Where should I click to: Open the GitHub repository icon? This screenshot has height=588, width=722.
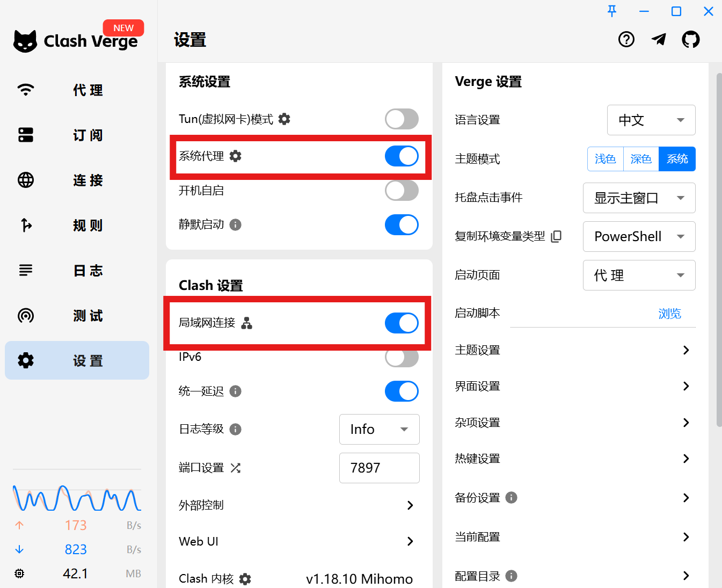point(691,39)
